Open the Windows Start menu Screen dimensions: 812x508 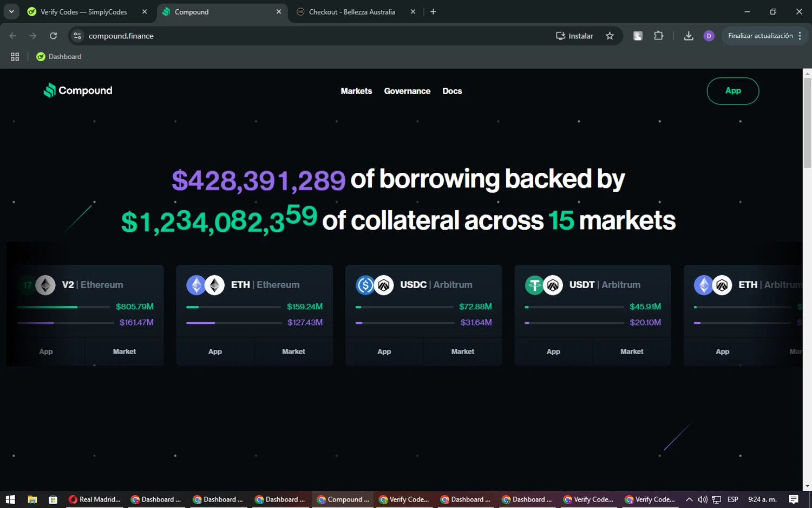pos(10,499)
